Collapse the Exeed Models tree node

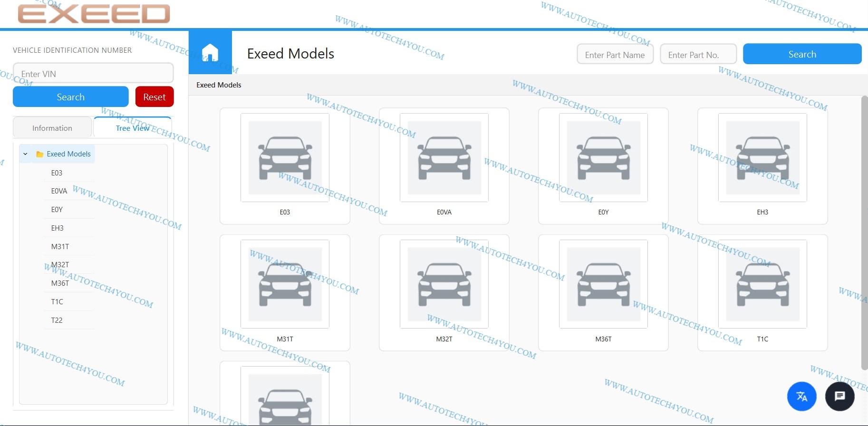point(26,154)
